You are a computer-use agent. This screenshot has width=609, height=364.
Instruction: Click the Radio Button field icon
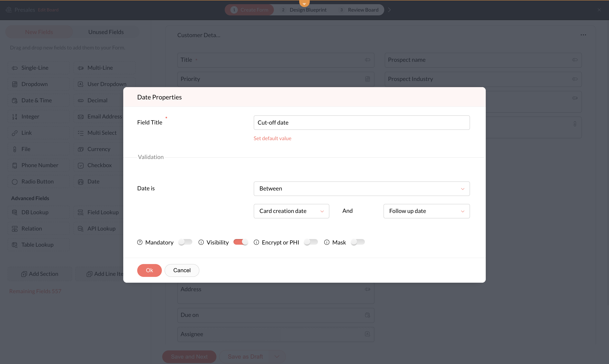pos(15,182)
